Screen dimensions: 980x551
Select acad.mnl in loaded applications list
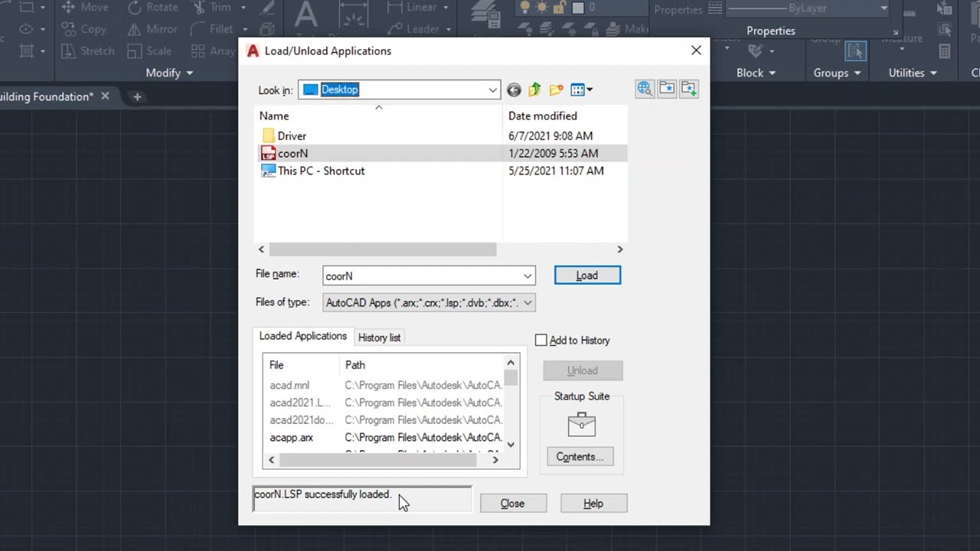289,386
